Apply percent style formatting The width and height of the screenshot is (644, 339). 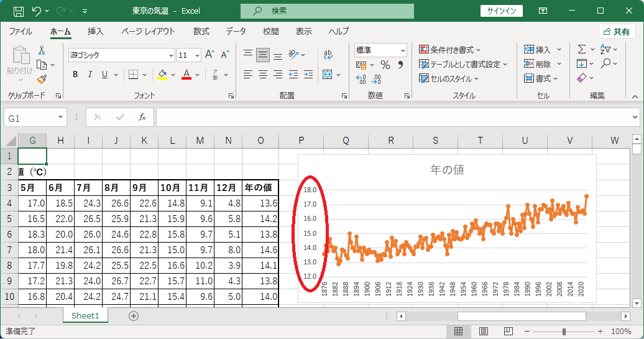tap(385, 65)
